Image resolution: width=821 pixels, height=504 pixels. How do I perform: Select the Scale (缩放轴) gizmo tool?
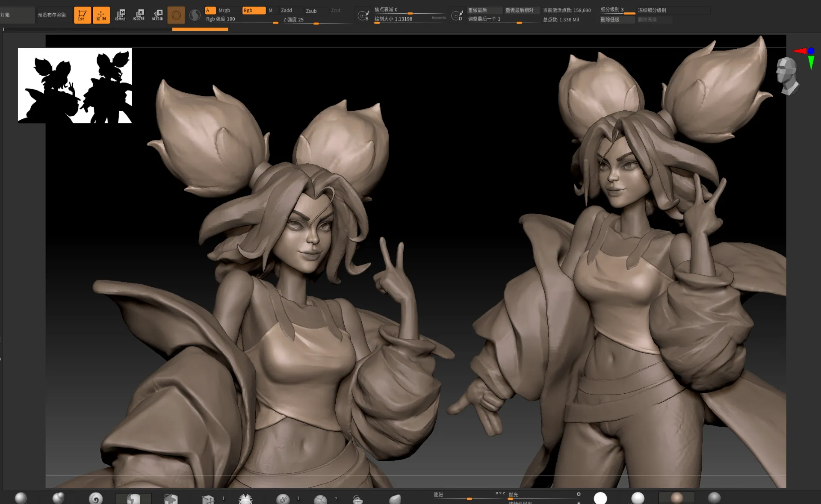(x=139, y=15)
